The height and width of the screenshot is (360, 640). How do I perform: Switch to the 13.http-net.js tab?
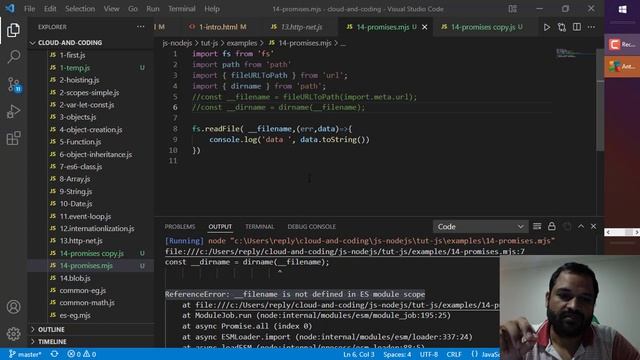point(297,27)
